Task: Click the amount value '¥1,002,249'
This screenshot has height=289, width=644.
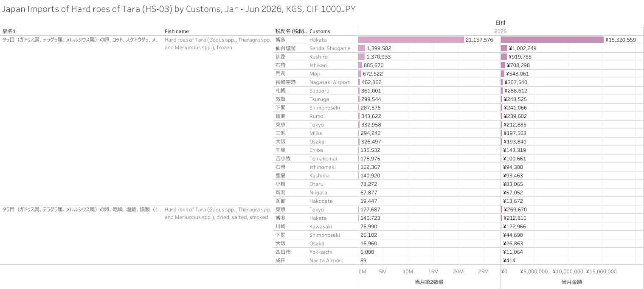Action: [523, 48]
